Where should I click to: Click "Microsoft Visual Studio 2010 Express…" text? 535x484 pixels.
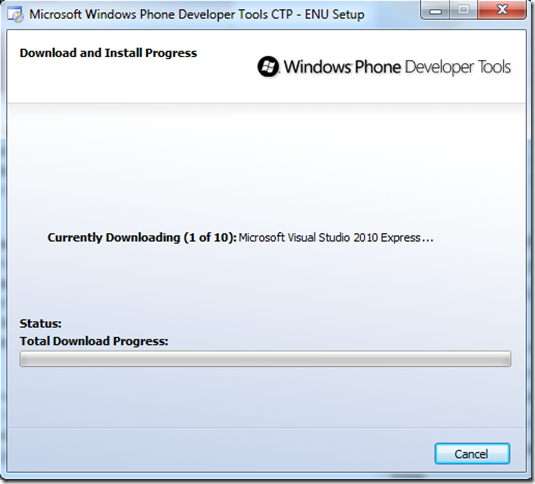point(336,237)
